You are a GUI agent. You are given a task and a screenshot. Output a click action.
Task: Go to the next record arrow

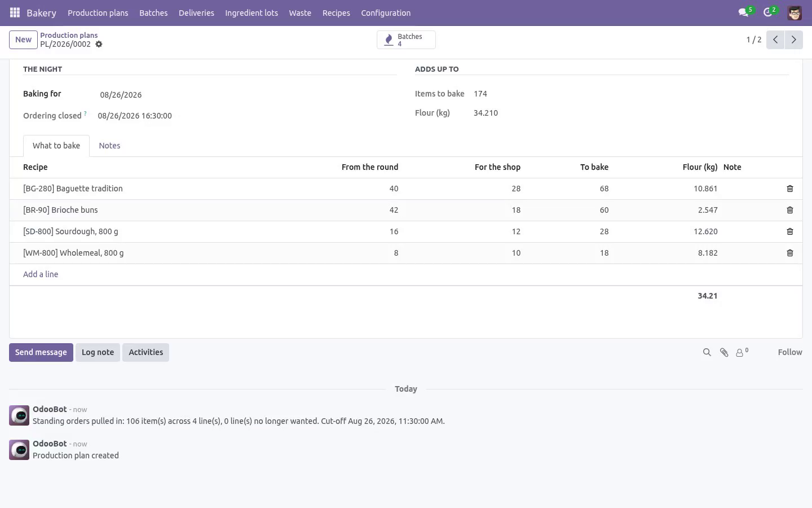click(x=793, y=40)
